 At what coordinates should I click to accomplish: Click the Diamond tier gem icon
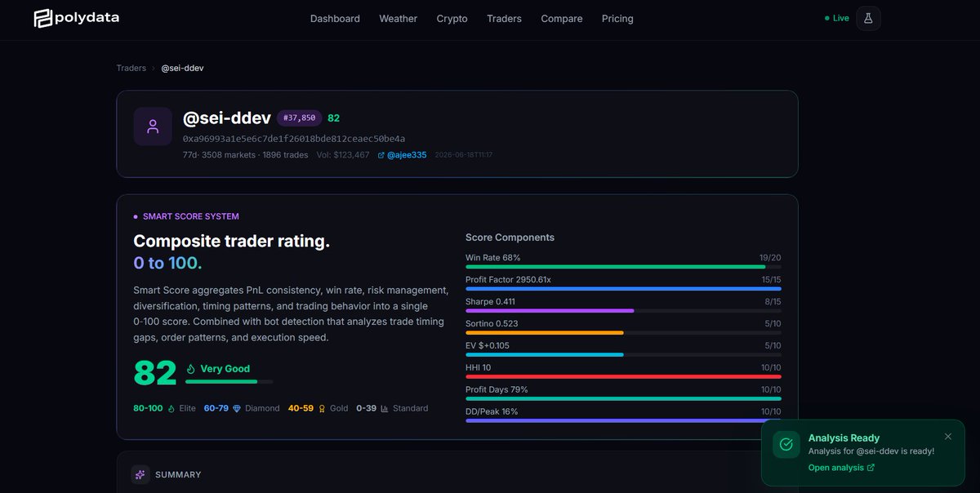coord(237,408)
